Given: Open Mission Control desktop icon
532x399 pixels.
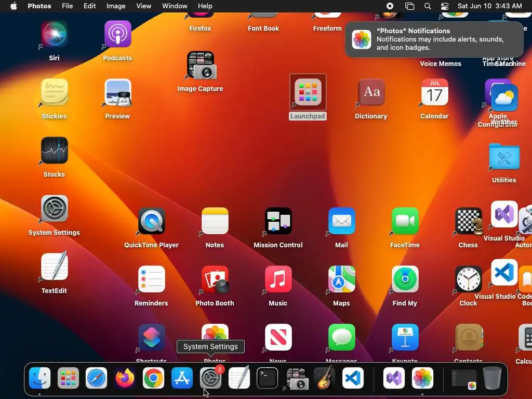Looking at the screenshot, I should (278, 221).
